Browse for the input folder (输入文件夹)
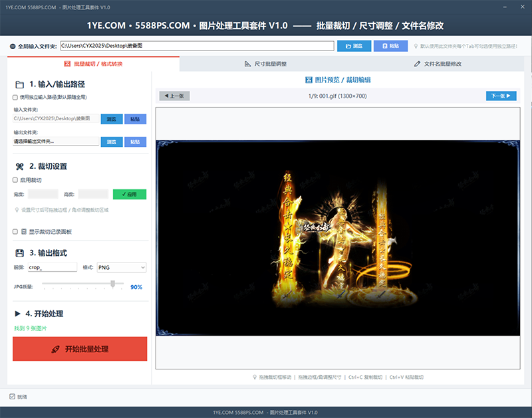This screenshot has height=418, width=532. tap(112, 119)
